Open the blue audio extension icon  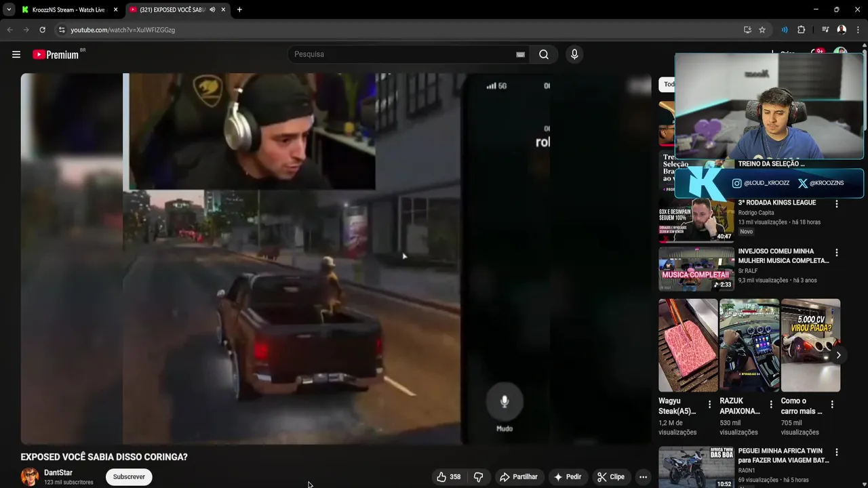pos(785,30)
